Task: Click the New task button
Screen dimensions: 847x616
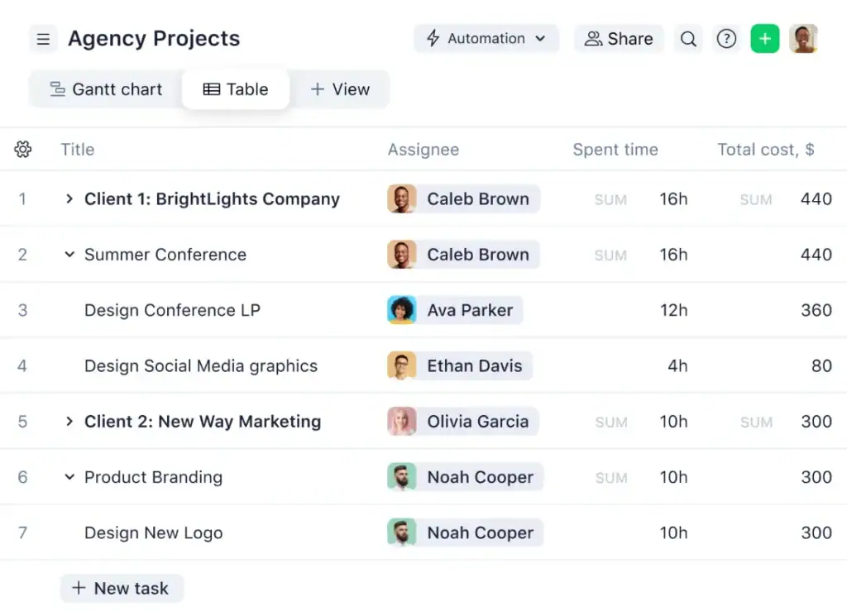Action: click(x=121, y=588)
